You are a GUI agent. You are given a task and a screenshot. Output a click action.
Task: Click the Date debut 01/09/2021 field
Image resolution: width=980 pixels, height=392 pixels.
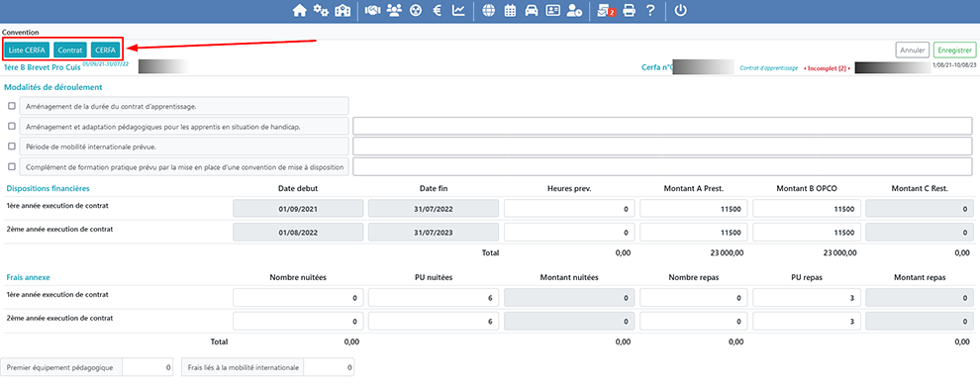(x=298, y=209)
